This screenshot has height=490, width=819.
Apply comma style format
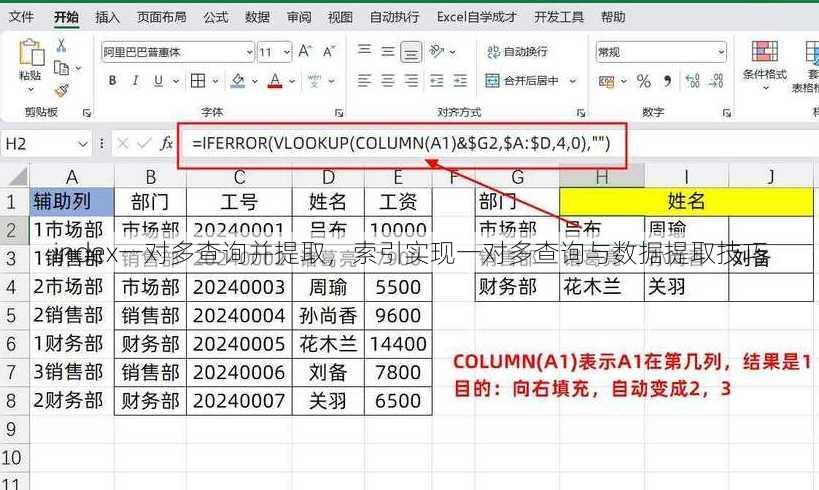(x=667, y=81)
